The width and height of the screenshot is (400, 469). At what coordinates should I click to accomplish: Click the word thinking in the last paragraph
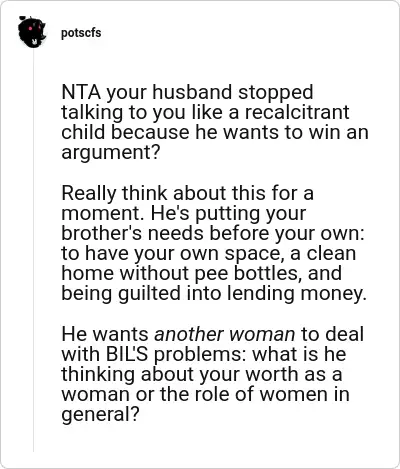click(x=98, y=375)
